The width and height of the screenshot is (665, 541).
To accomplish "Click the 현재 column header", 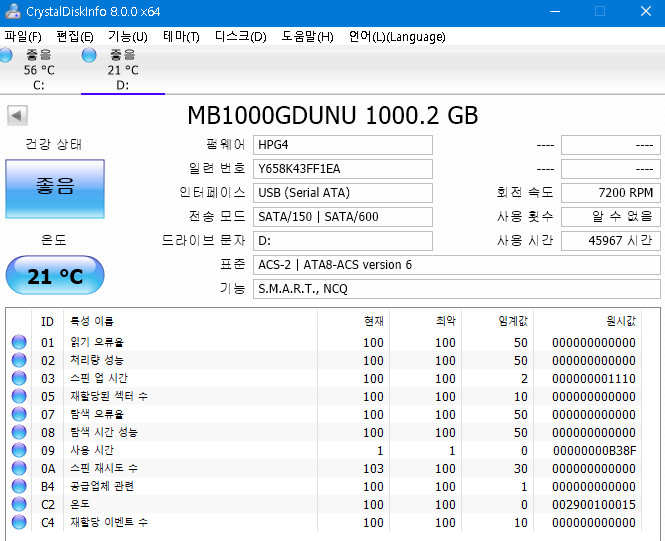I will click(374, 321).
